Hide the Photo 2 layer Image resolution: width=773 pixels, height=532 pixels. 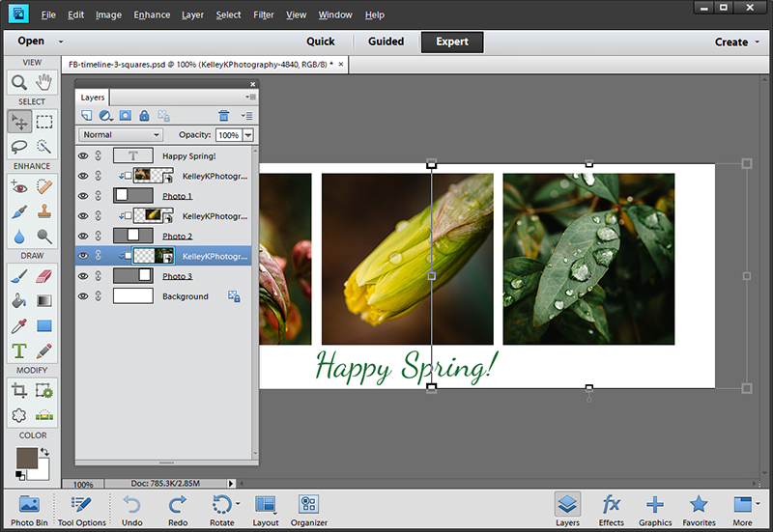[x=83, y=236]
